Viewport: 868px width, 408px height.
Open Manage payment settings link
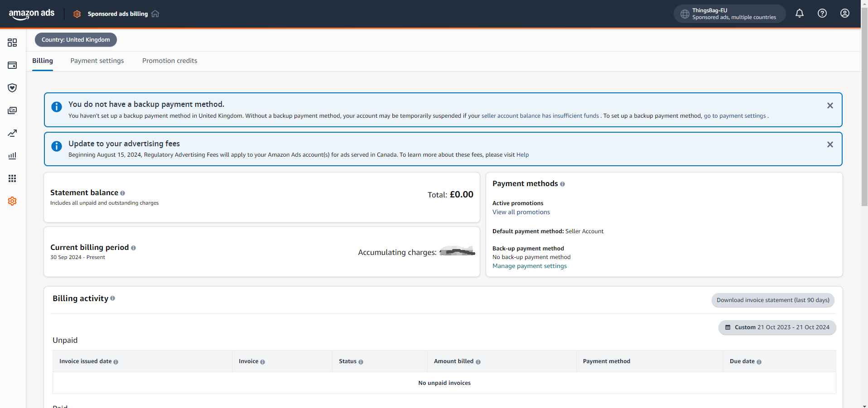530,266
